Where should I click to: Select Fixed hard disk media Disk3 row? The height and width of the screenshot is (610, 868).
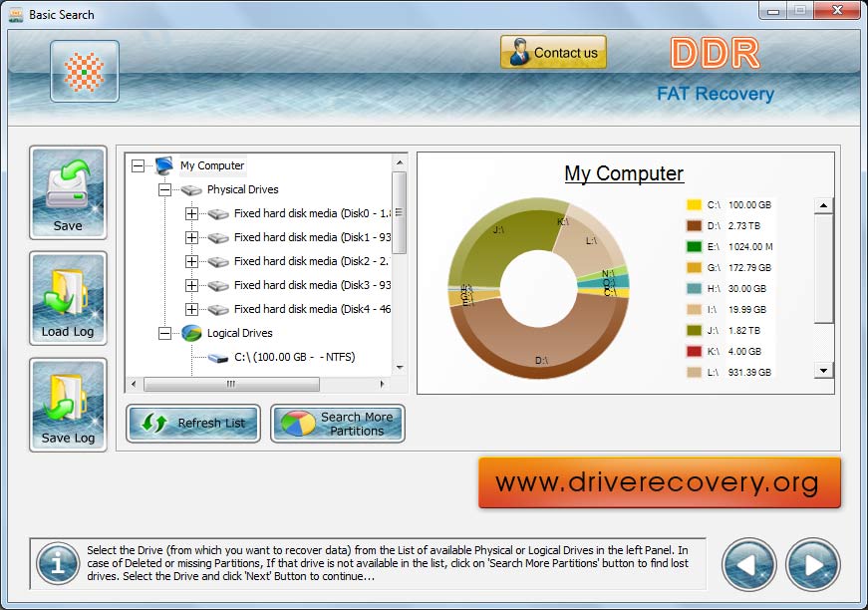(x=312, y=285)
